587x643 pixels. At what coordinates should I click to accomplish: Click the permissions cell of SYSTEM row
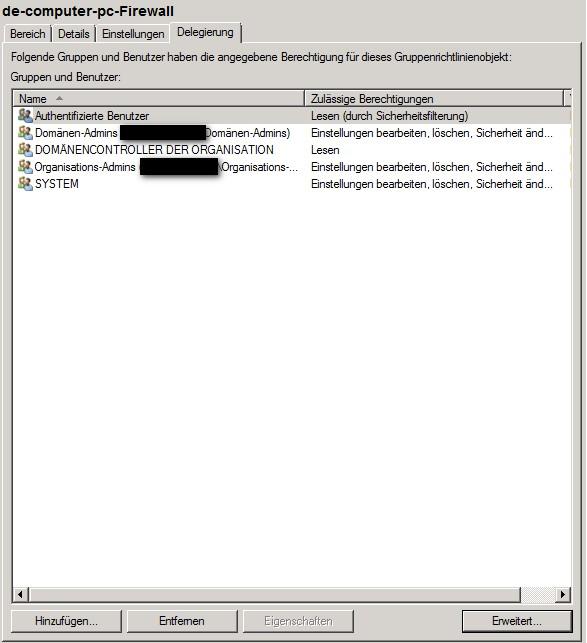[432, 184]
